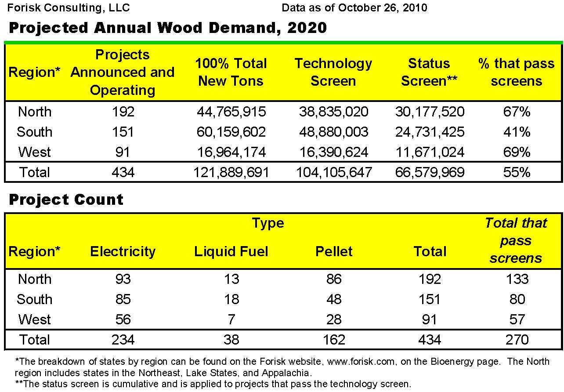Viewport: 564px width, 392px height.
Task: Select the '% that pass screens' header
Action: coord(516,72)
